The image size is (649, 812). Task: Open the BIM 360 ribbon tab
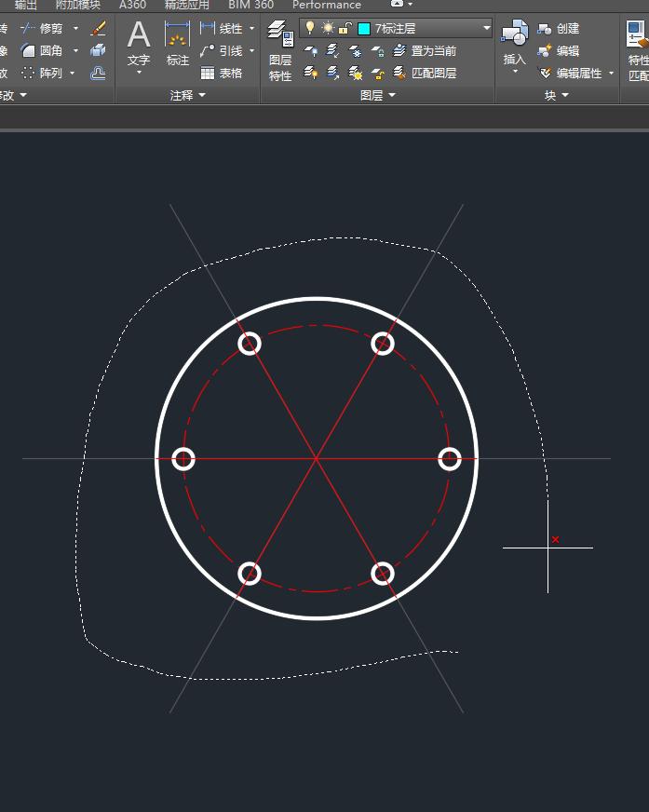pos(250,5)
